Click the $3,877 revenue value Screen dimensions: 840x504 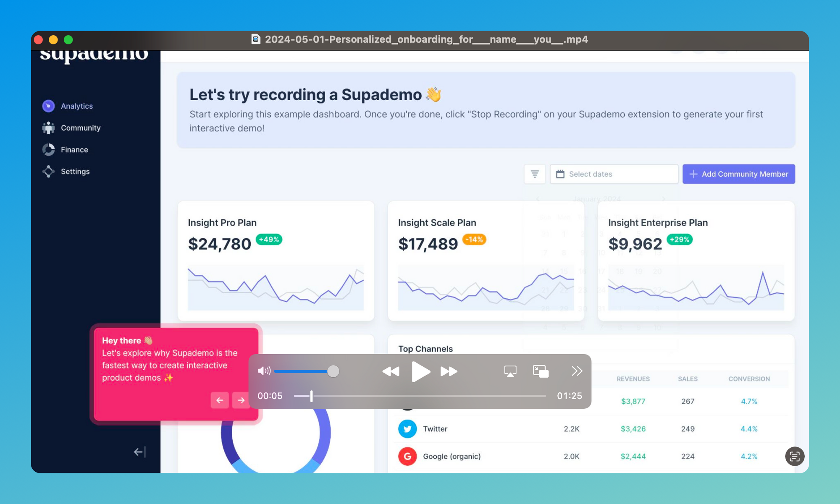coord(633,401)
